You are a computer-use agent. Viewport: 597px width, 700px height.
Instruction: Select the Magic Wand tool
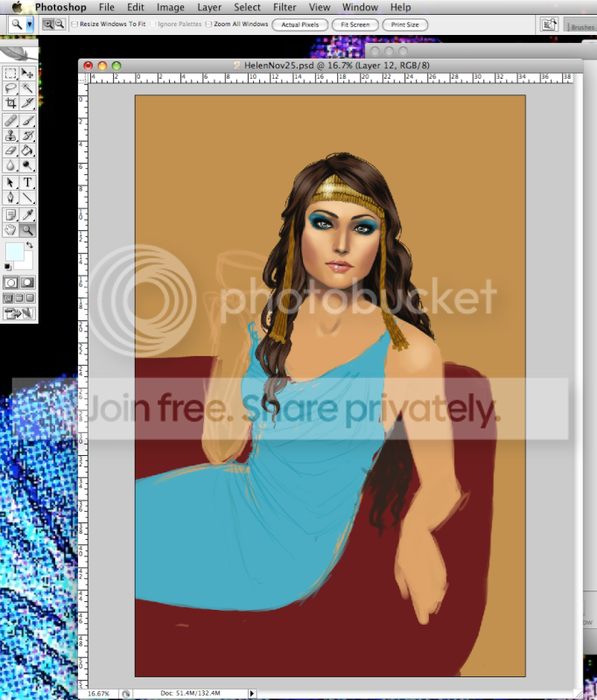tap(27, 88)
